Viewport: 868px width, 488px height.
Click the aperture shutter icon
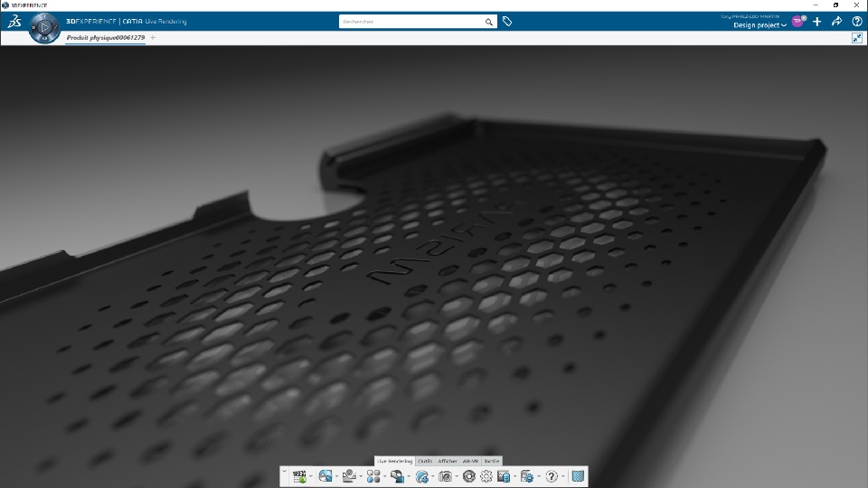[469, 476]
